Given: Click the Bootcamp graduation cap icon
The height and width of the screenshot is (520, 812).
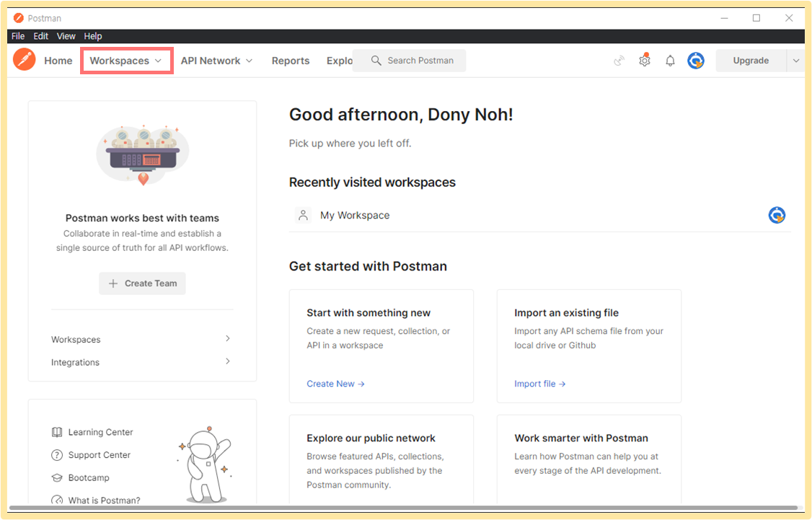Looking at the screenshot, I should tap(57, 477).
